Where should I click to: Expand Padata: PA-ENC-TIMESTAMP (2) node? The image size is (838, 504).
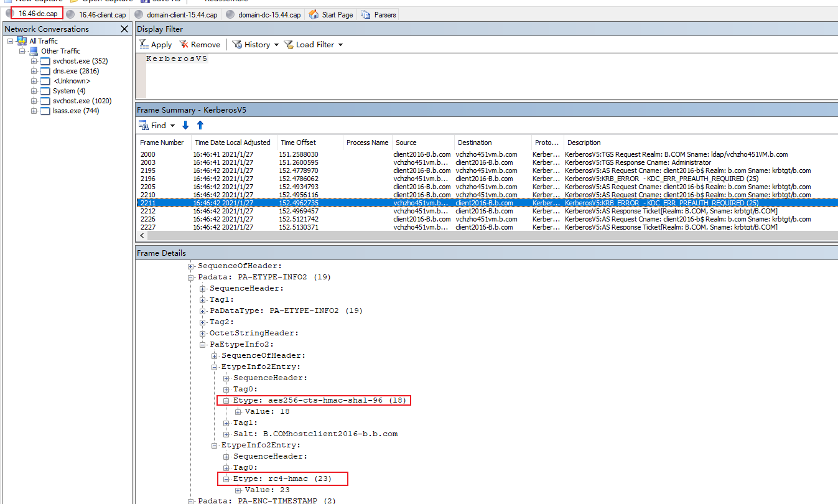coord(192,501)
